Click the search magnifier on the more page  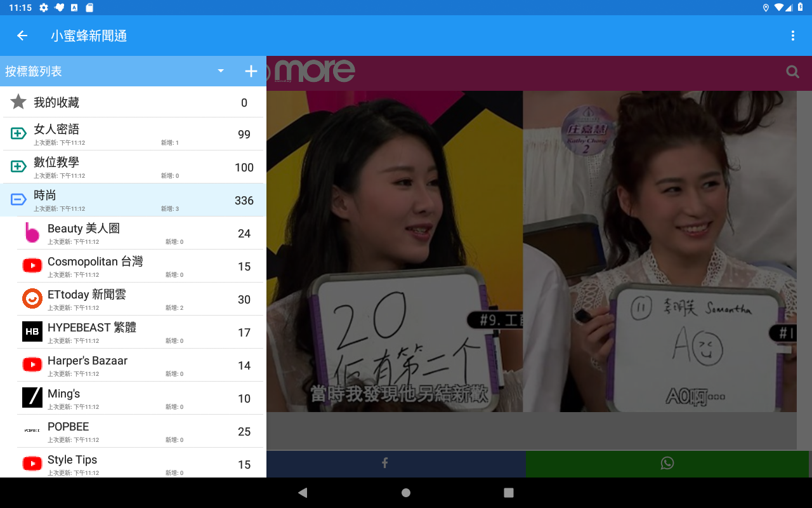pyautogui.click(x=792, y=72)
